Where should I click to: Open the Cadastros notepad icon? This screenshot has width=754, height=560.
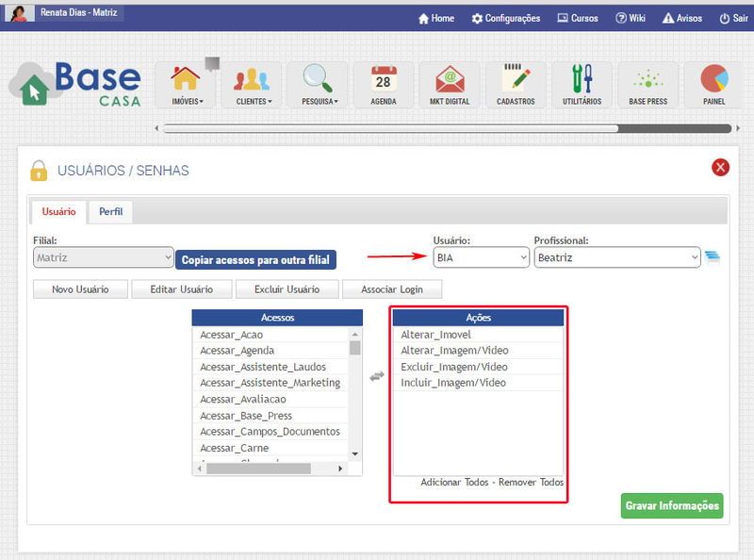click(x=516, y=83)
